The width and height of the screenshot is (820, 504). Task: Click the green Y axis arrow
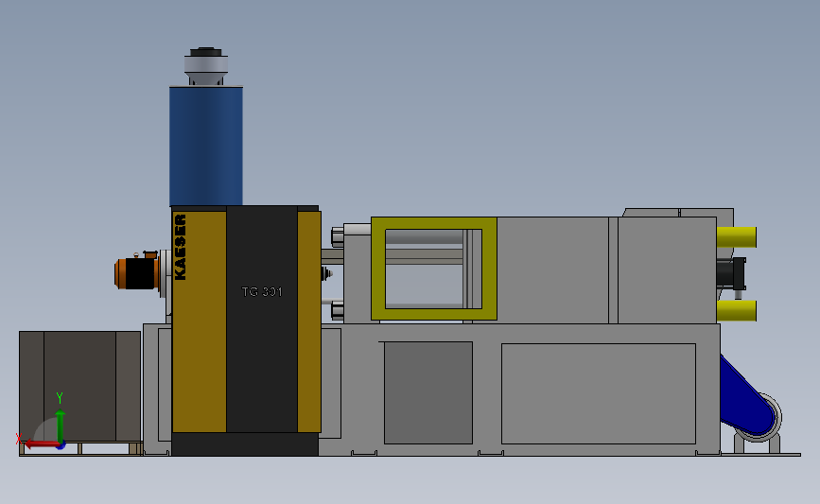click(x=61, y=426)
